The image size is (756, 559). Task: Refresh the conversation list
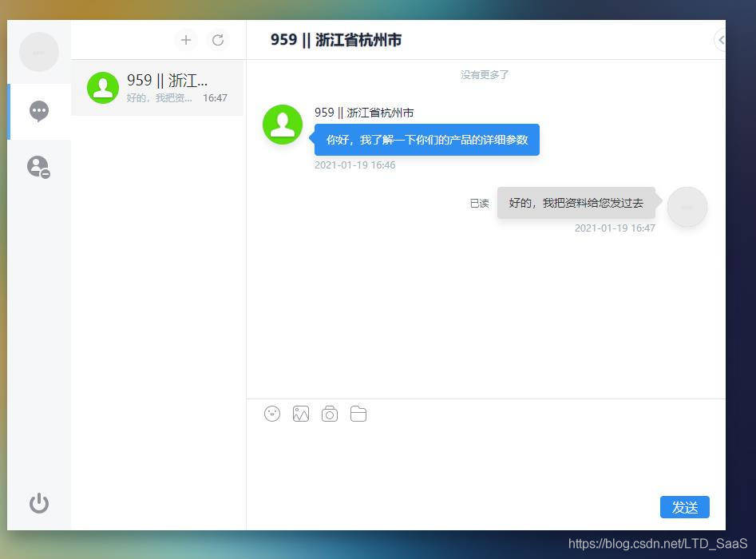coord(218,40)
